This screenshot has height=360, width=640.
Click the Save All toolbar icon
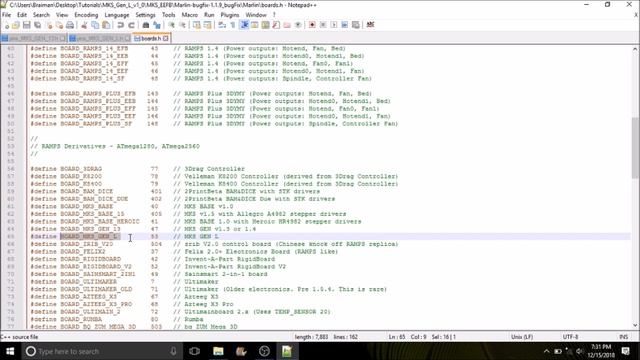pyautogui.click(x=38, y=25)
